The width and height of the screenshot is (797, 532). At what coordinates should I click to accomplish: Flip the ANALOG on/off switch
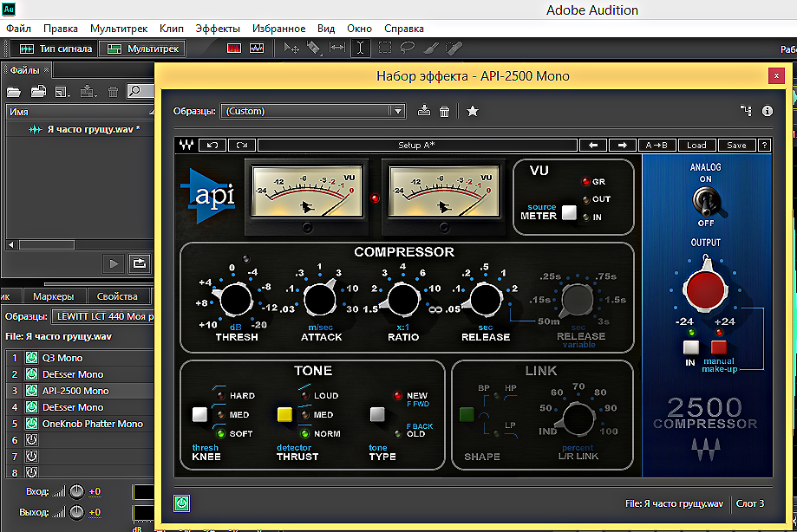[x=707, y=201]
